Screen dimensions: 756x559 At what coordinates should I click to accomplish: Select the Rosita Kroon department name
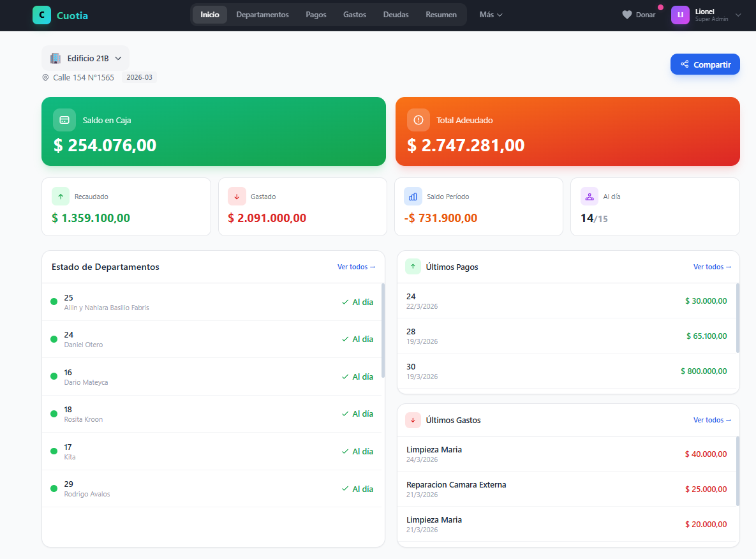pyautogui.click(x=84, y=420)
